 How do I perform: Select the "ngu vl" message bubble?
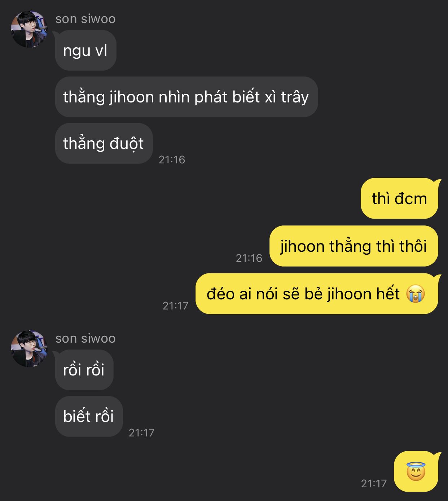[x=85, y=50]
